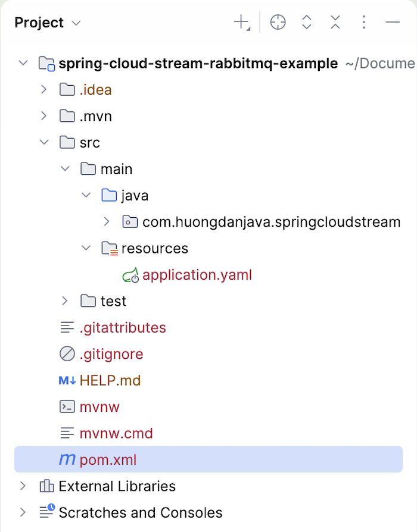
Task: Click Select Opened File crosshair icon
Action: coord(278,23)
